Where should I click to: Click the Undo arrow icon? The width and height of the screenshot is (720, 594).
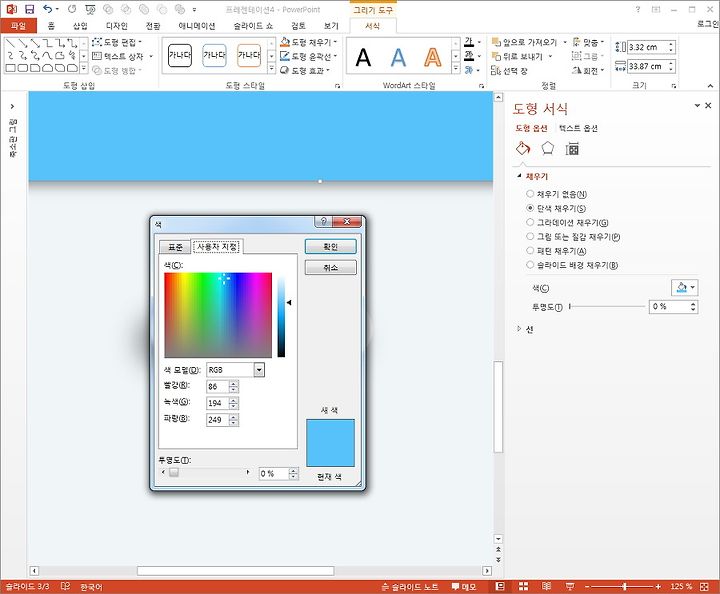click(48, 9)
